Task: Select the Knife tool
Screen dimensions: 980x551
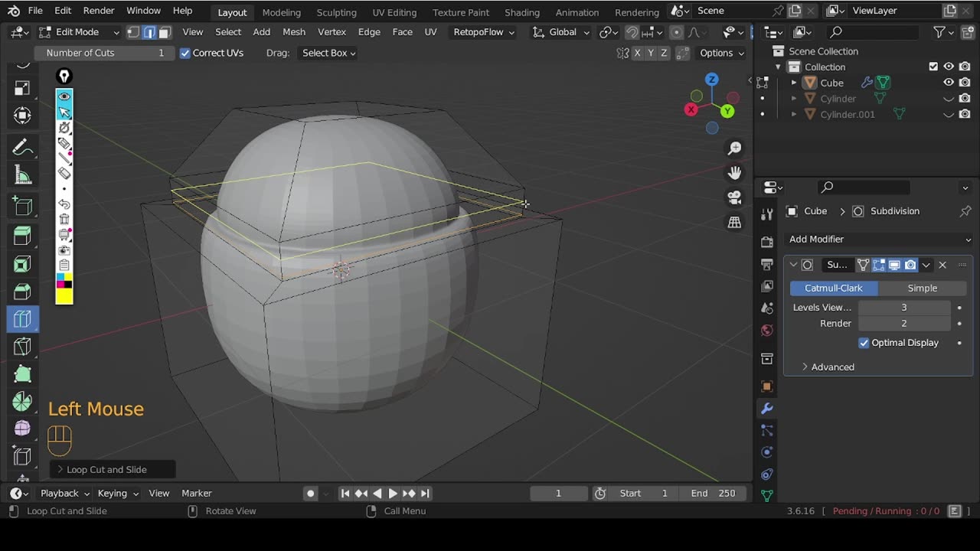Action: tap(22, 347)
